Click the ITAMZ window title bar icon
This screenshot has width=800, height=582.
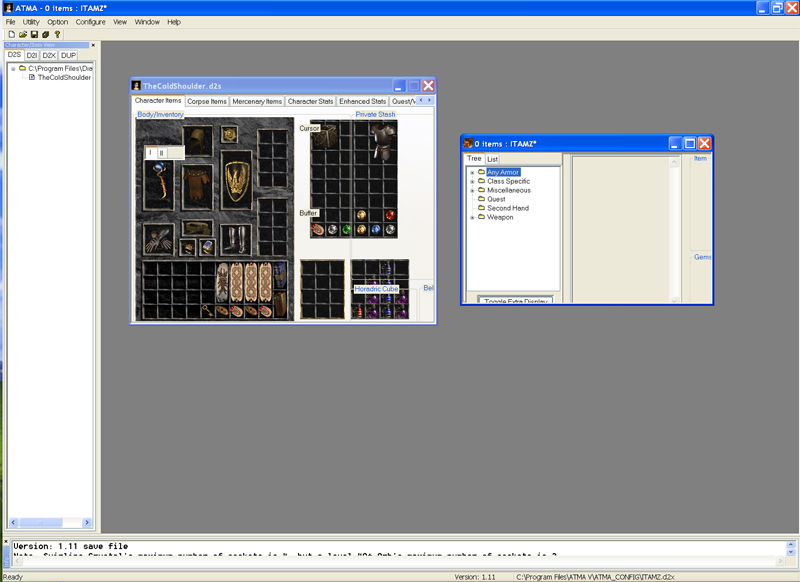(x=467, y=144)
